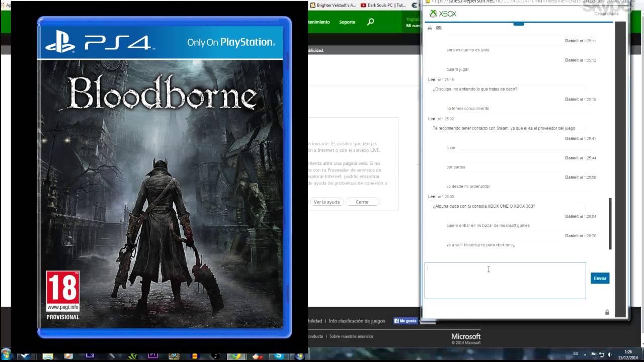Screen dimensions: 644x362
Task: Switch to the Dark Souls PC tab
Action: (383, 5)
